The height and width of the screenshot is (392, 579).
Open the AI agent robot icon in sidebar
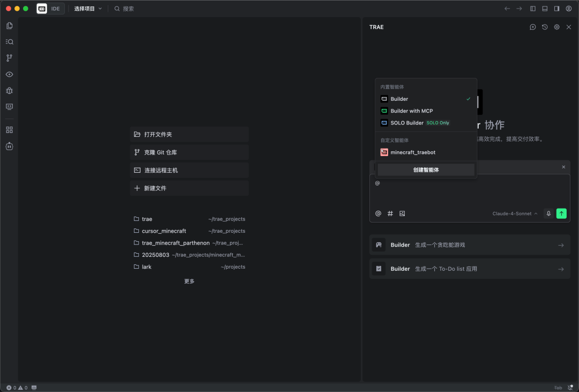point(9,146)
